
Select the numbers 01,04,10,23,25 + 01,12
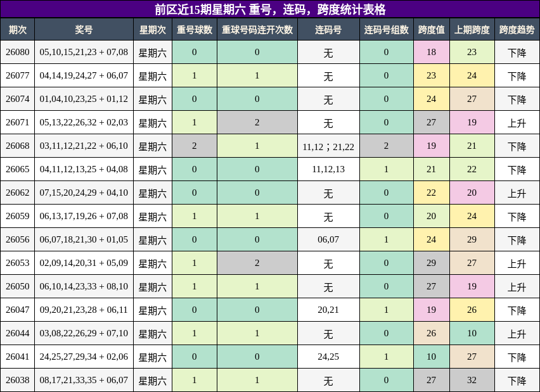(x=84, y=99)
